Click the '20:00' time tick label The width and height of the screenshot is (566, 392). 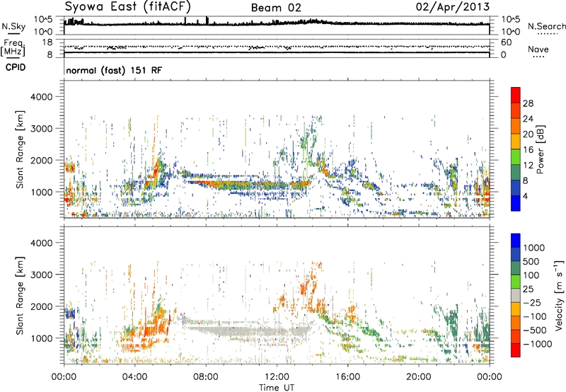pos(418,377)
